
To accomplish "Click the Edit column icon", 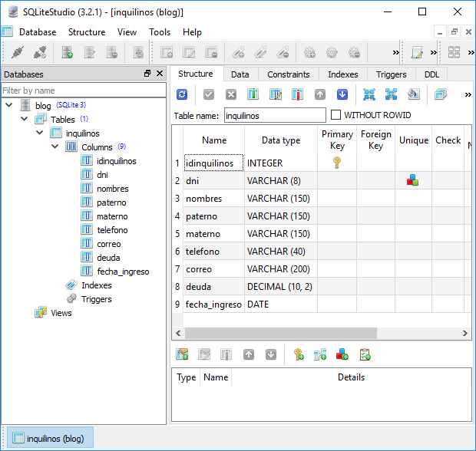I will (276, 94).
